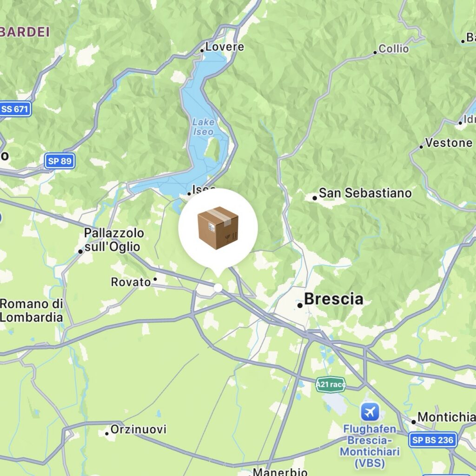Click the white location dot under the pin
This screenshot has width=476, height=476.
coord(218,288)
